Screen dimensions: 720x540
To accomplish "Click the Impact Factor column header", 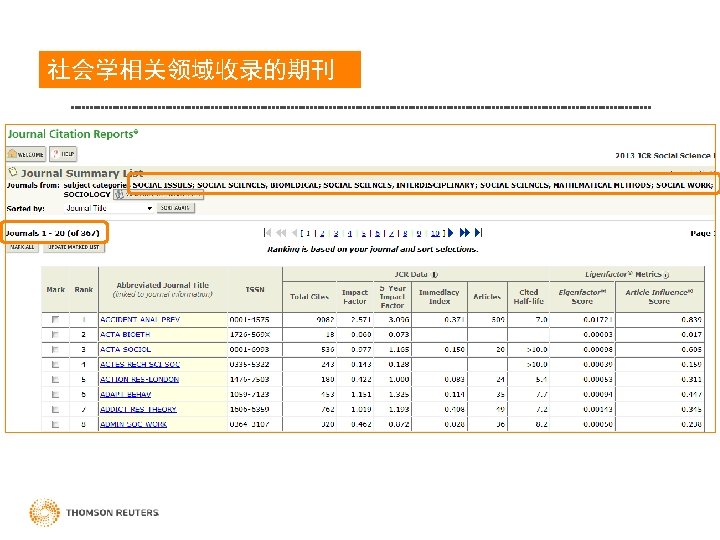I will 355,297.
